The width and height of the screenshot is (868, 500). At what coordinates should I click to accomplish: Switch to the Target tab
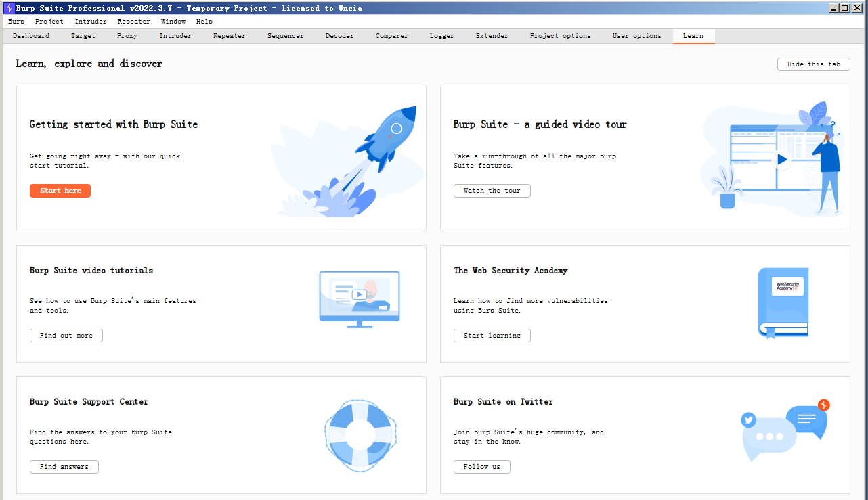pos(83,36)
